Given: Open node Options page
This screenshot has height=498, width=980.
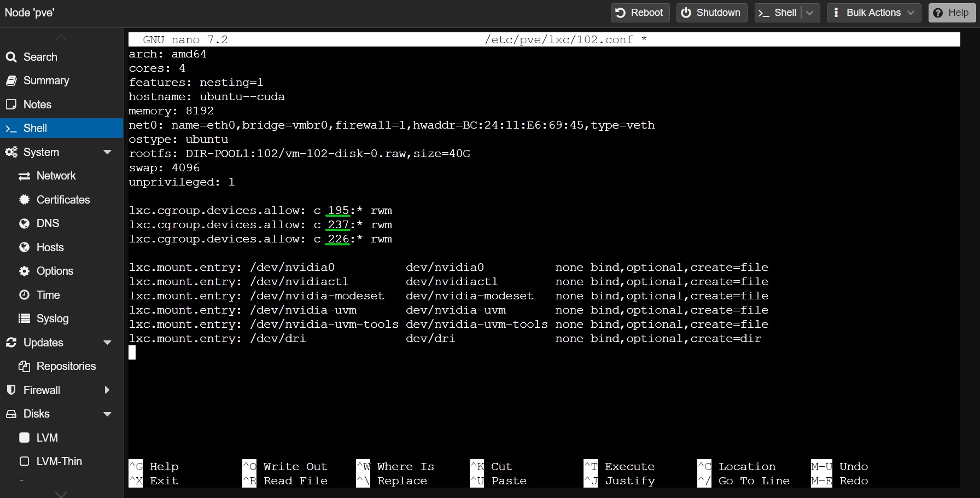Looking at the screenshot, I should pyautogui.click(x=62, y=271).
